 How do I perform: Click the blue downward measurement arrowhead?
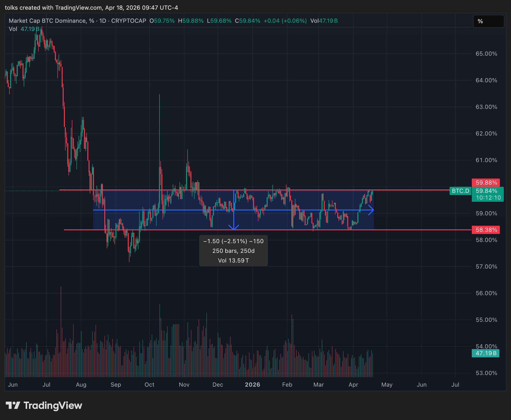tap(234, 228)
